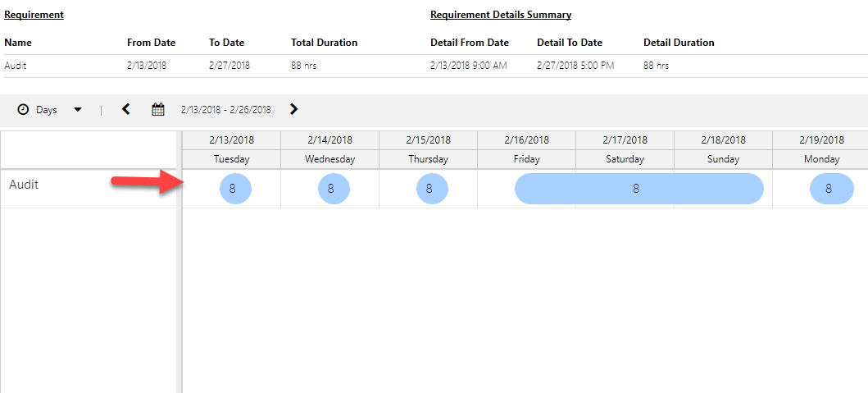The width and height of the screenshot is (868, 393).
Task: Click the Total Duration column header
Action: [x=324, y=43]
